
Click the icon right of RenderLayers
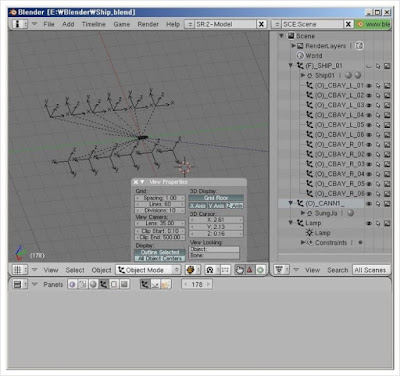pyautogui.click(x=359, y=46)
